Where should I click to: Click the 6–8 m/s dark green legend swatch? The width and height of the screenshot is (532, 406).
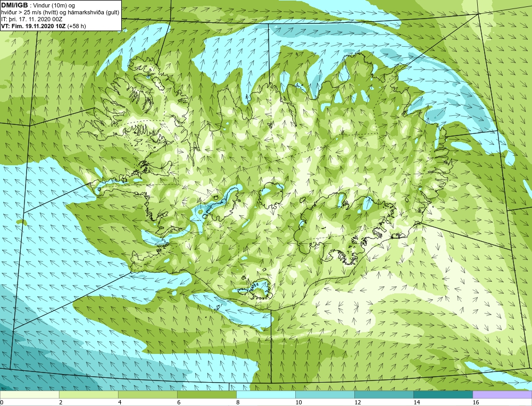coord(206,394)
